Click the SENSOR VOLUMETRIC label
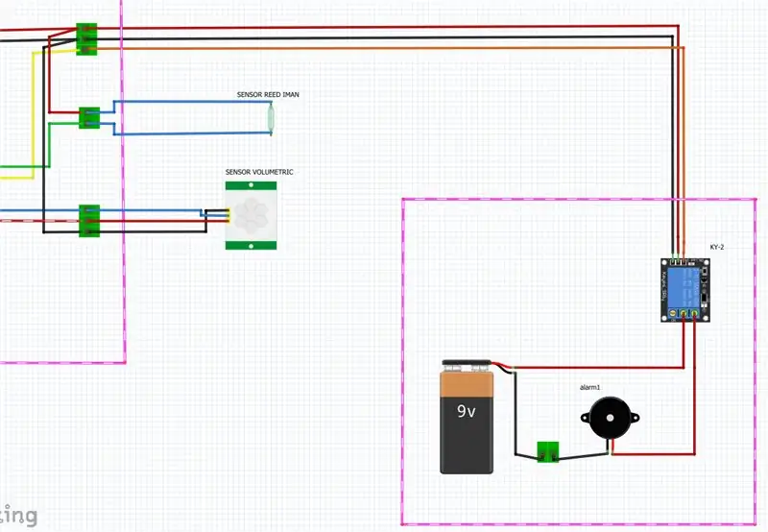Viewport: 768px width, 532px height. [x=259, y=172]
